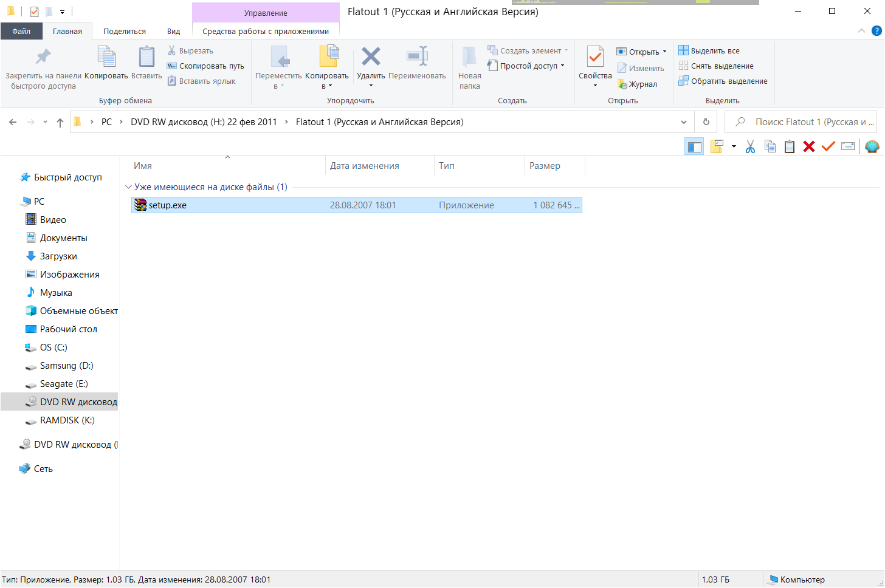Expand the arrow next to Открыть
The width and height of the screenshot is (885, 588).
(664, 52)
